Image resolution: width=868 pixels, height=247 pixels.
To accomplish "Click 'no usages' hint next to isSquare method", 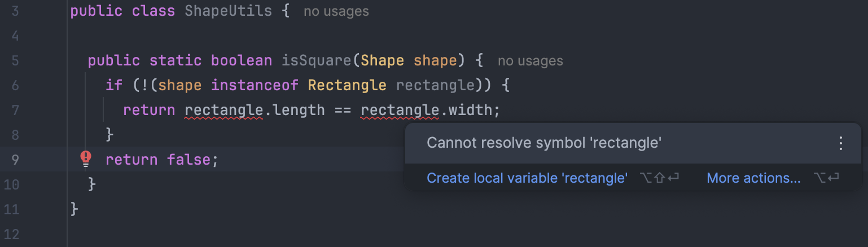I will (530, 61).
